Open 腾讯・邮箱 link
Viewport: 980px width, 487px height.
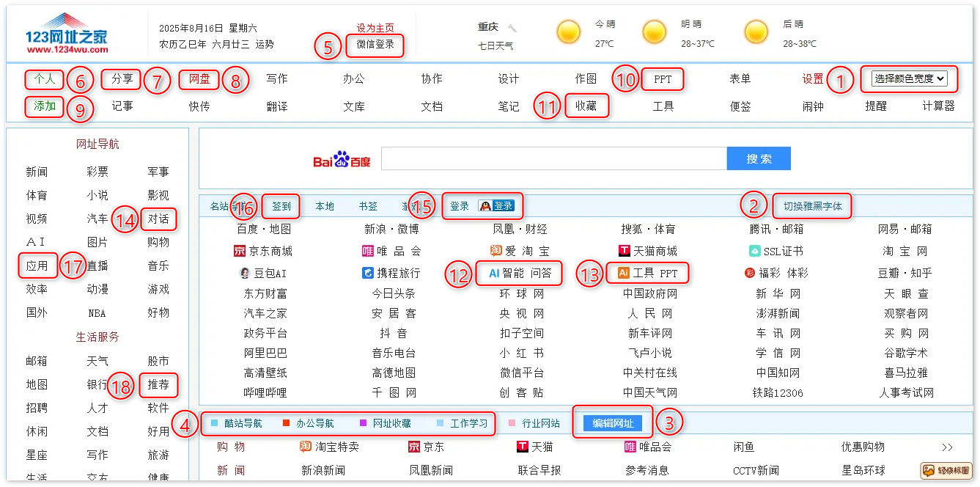click(776, 229)
